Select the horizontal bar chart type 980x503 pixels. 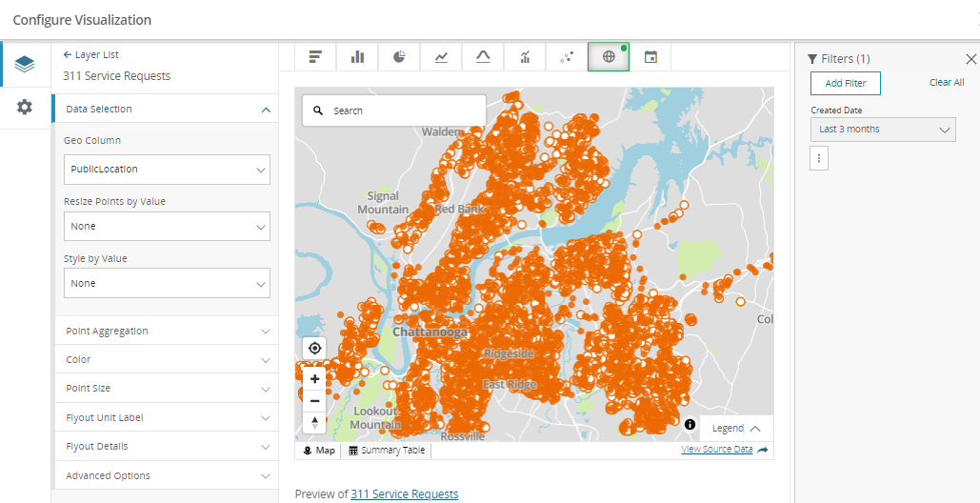coord(315,57)
